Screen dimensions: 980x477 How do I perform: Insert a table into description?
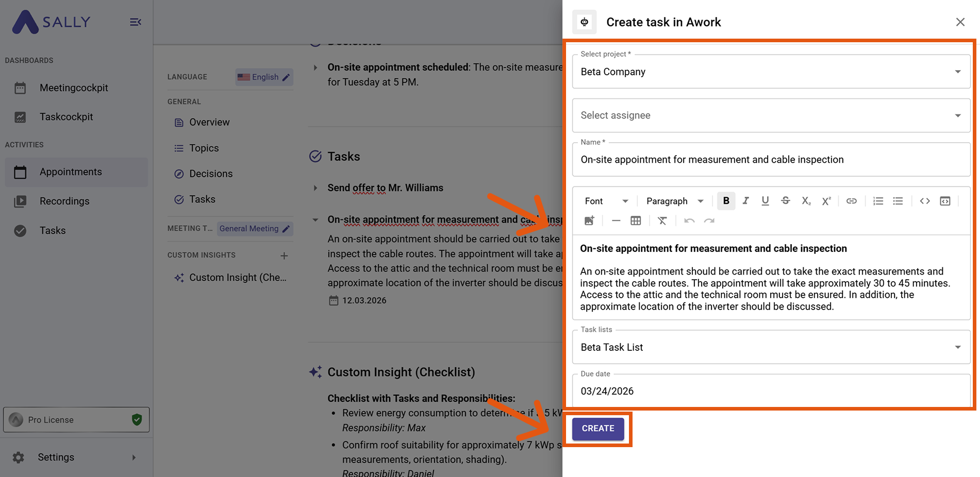636,221
